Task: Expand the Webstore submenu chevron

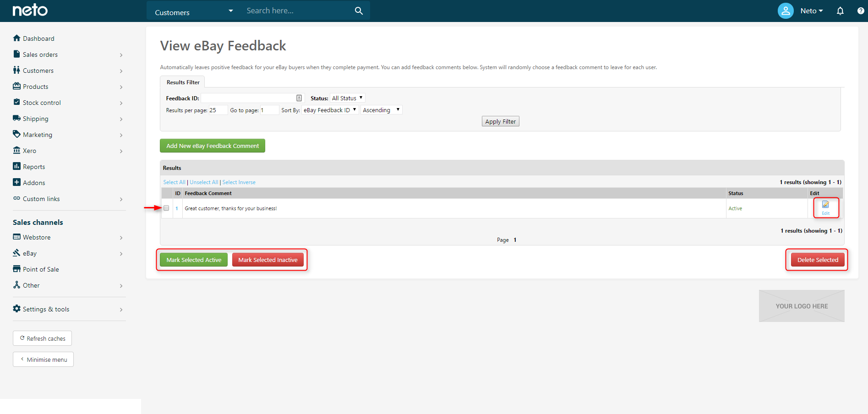Action: click(x=121, y=238)
